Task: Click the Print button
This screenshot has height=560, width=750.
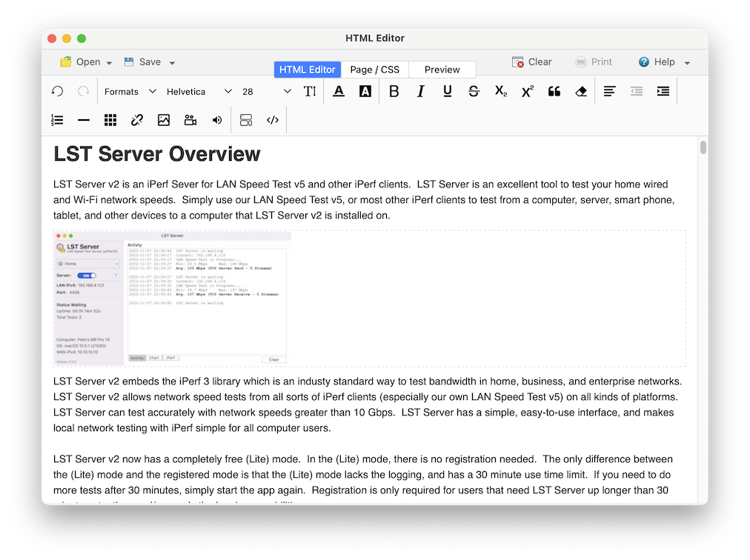Action: [594, 61]
